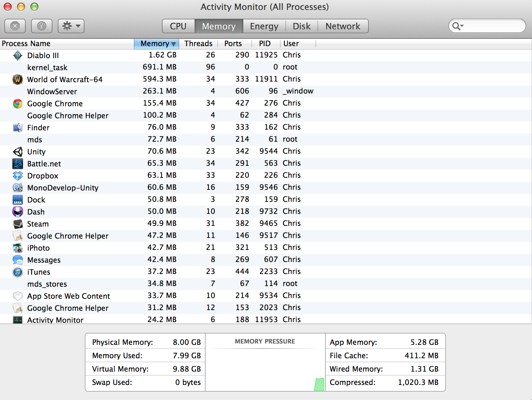Click Diablo III memory value 1.62 GB

click(163, 55)
